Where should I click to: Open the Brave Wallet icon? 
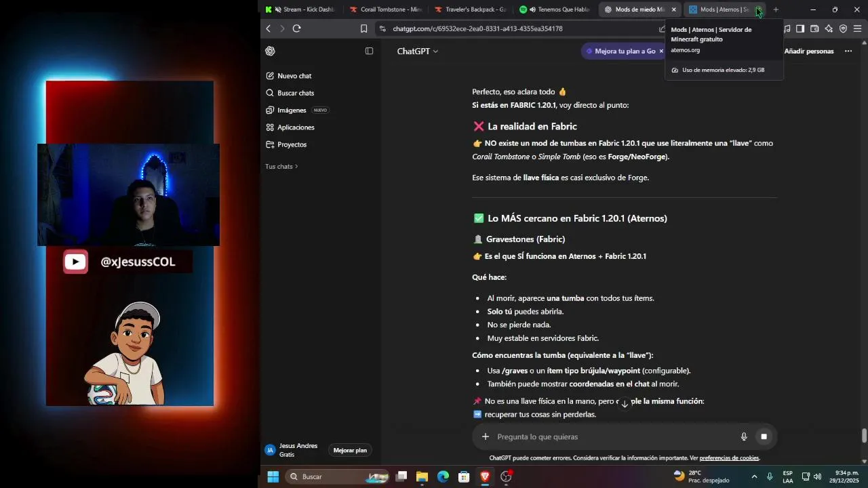tap(814, 28)
